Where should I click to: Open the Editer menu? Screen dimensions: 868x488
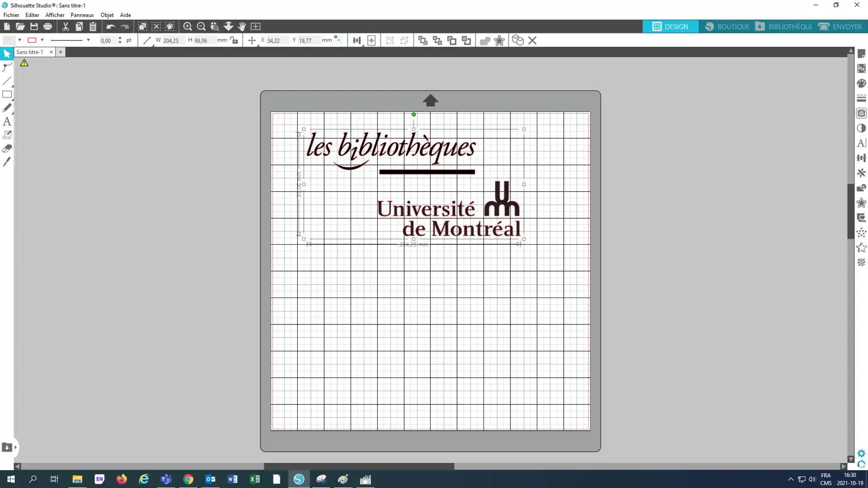click(x=32, y=15)
